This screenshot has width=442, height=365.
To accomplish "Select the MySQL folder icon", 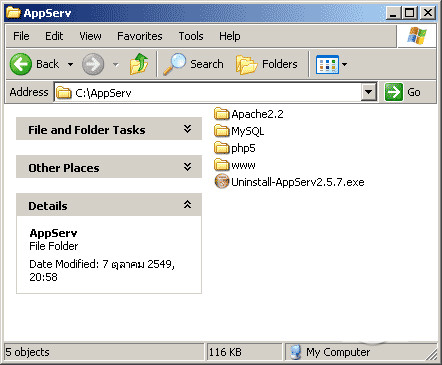I will tap(221, 131).
